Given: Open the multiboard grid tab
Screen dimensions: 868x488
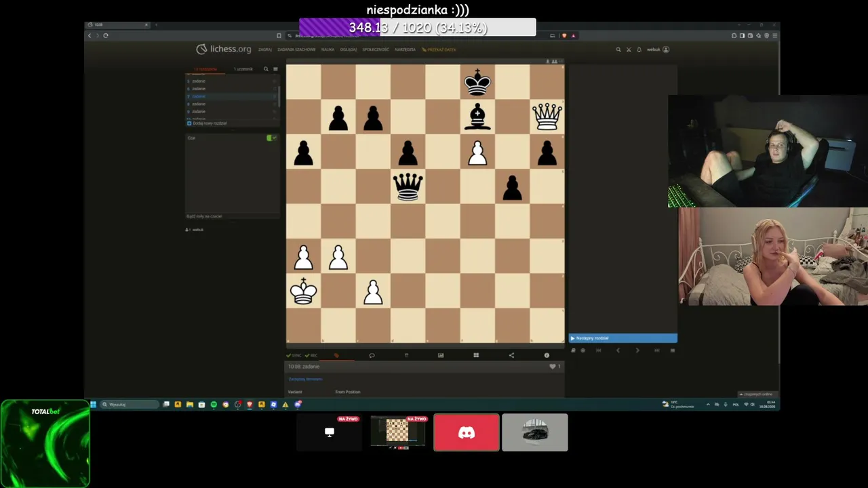Looking at the screenshot, I should [x=476, y=355].
